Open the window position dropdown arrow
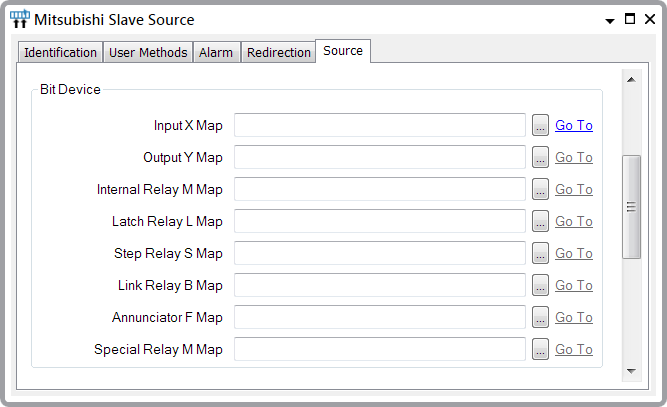Image resolution: width=667 pixels, height=407 pixels. click(609, 19)
